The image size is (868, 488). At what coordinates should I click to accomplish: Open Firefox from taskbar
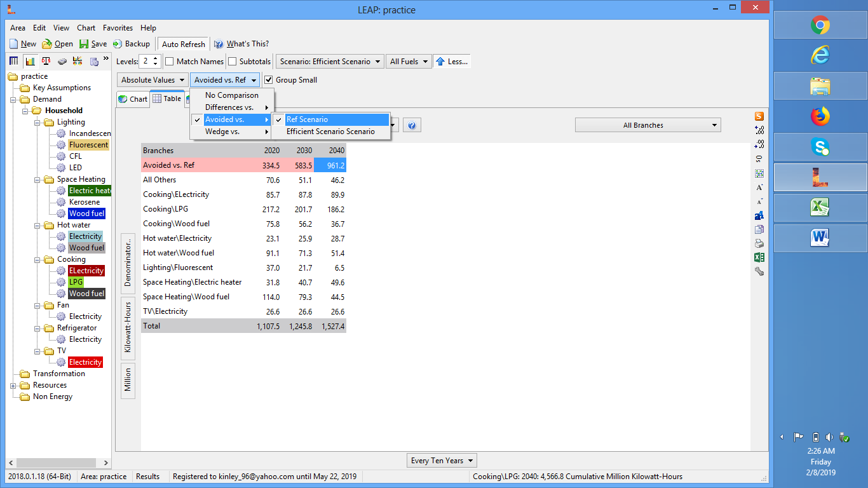pos(820,116)
